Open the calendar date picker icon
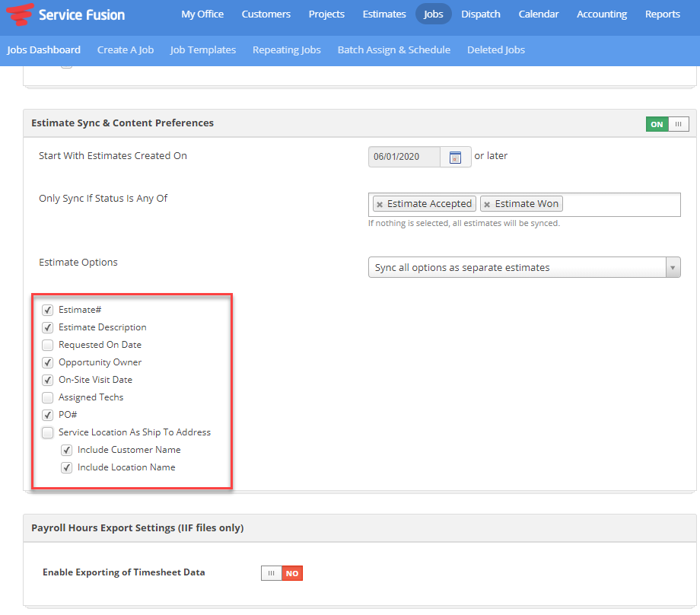Image resolution: width=700 pixels, height=615 pixels. tap(455, 158)
